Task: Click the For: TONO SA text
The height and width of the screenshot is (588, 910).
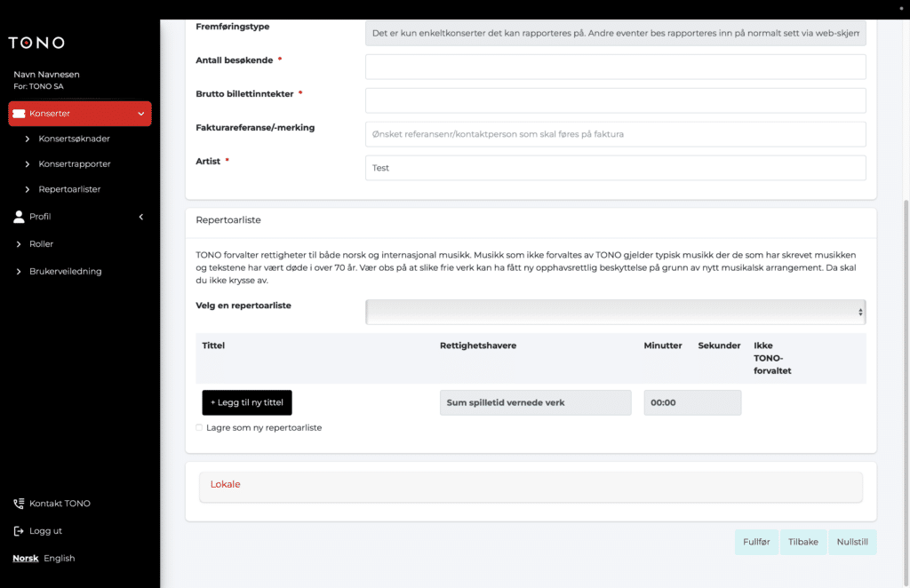Action: tap(38, 86)
